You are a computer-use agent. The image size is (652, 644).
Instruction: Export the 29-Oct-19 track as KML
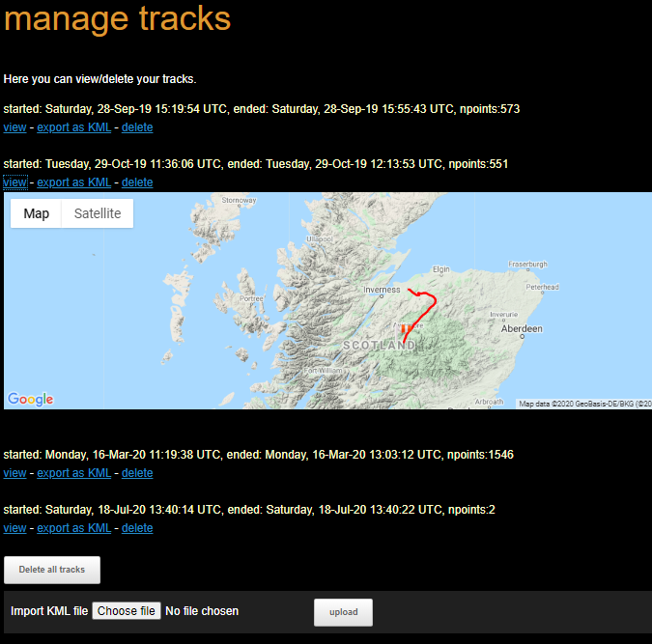click(73, 182)
